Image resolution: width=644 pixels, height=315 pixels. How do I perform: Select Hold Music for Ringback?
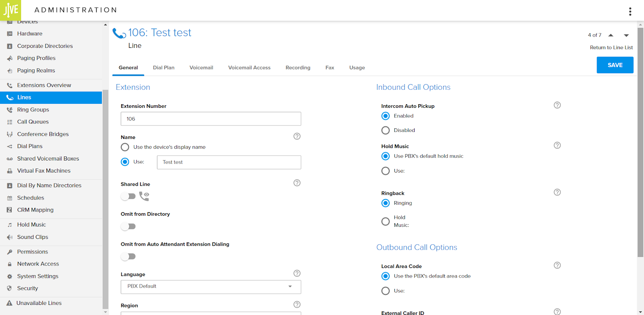386,222
